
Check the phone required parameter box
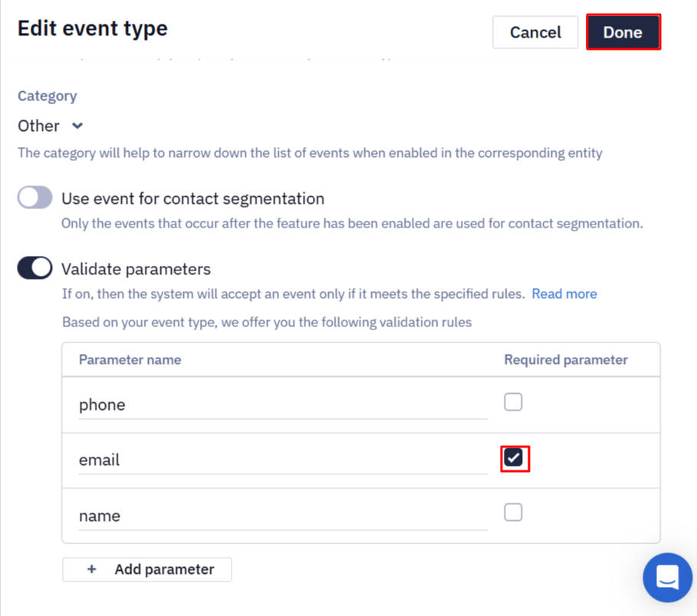click(x=513, y=402)
